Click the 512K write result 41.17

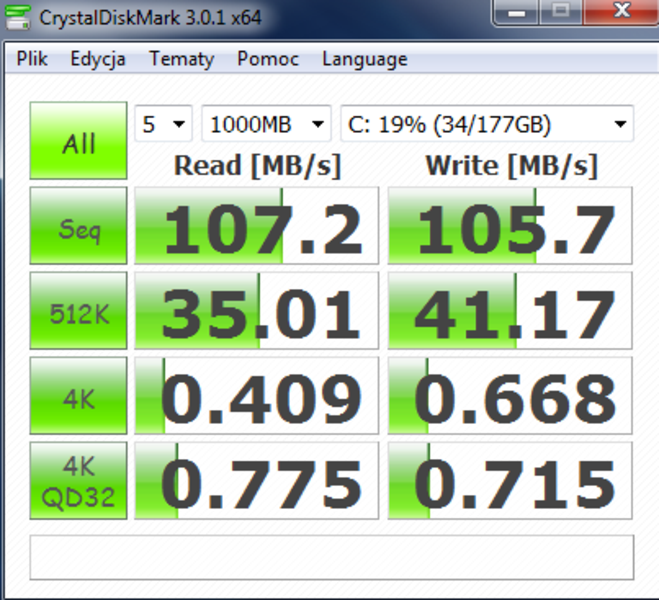coord(510,311)
